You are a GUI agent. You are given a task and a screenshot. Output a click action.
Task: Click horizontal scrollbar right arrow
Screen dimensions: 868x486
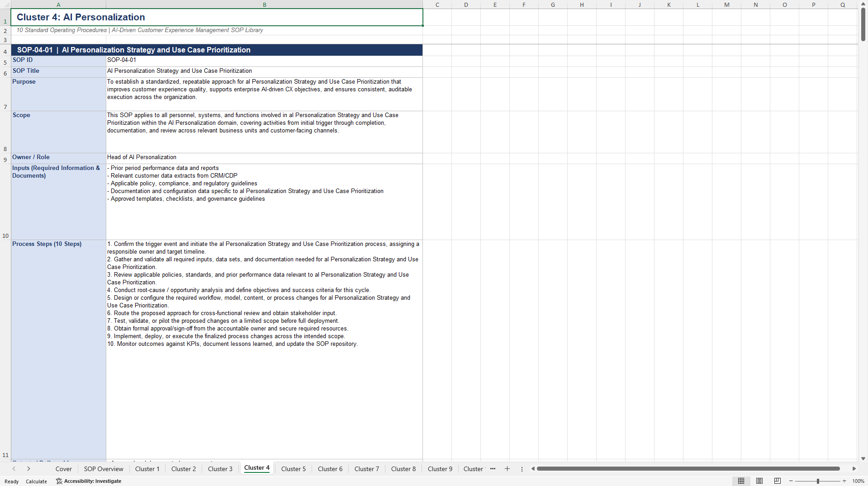(854, 469)
